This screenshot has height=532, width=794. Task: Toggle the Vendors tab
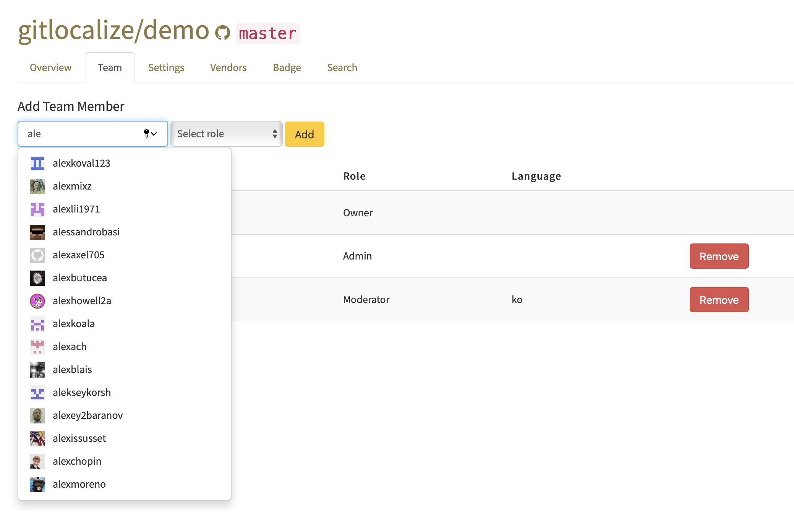tap(228, 67)
